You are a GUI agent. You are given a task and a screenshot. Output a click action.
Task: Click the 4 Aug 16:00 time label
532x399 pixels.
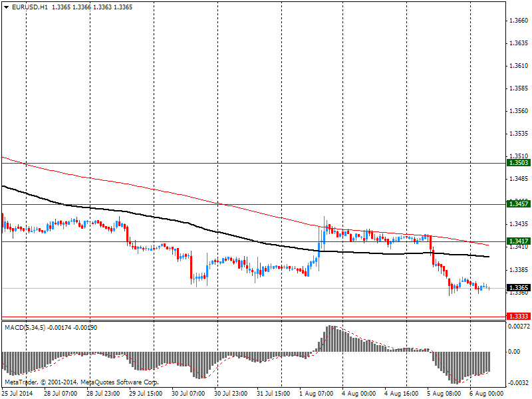[401, 394]
